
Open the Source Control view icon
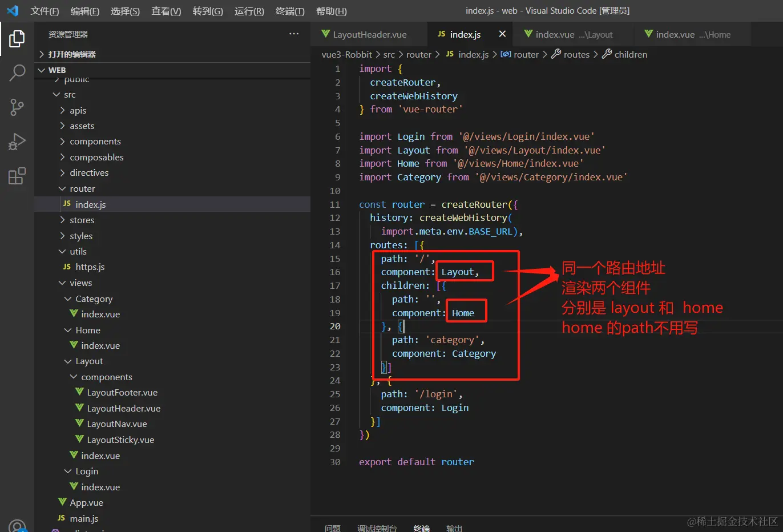[17, 107]
